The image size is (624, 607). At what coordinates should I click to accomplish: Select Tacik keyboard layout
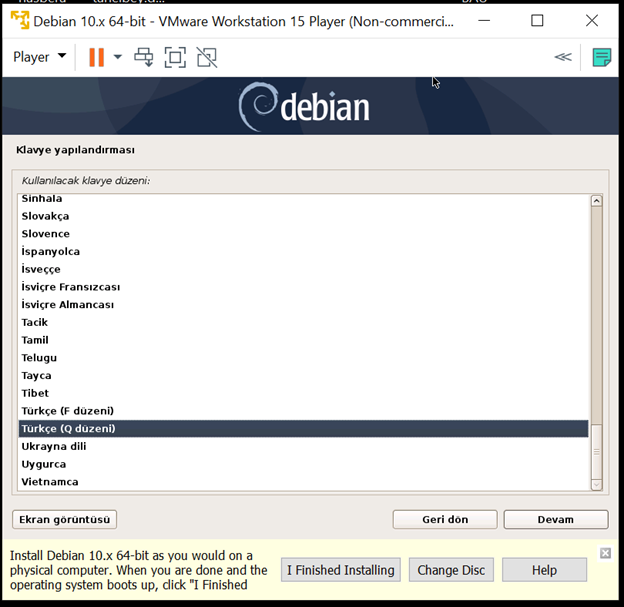pyautogui.click(x=303, y=322)
